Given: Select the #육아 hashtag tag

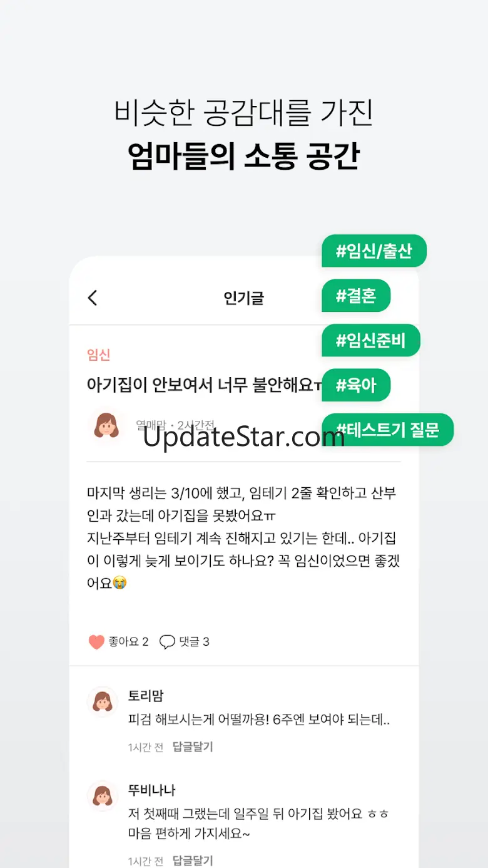Looking at the screenshot, I should tap(356, 385).
